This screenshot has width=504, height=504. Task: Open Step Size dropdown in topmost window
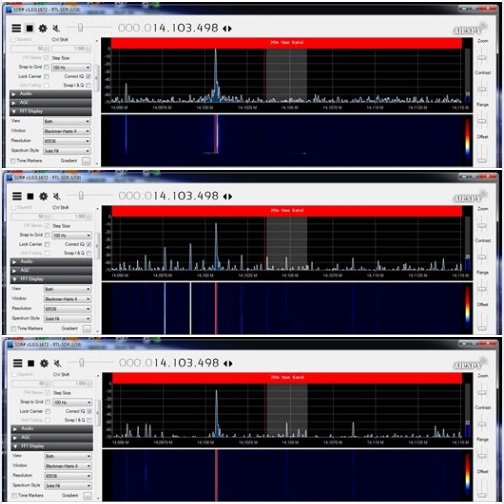pyautogui.click(x=71, y=67)
